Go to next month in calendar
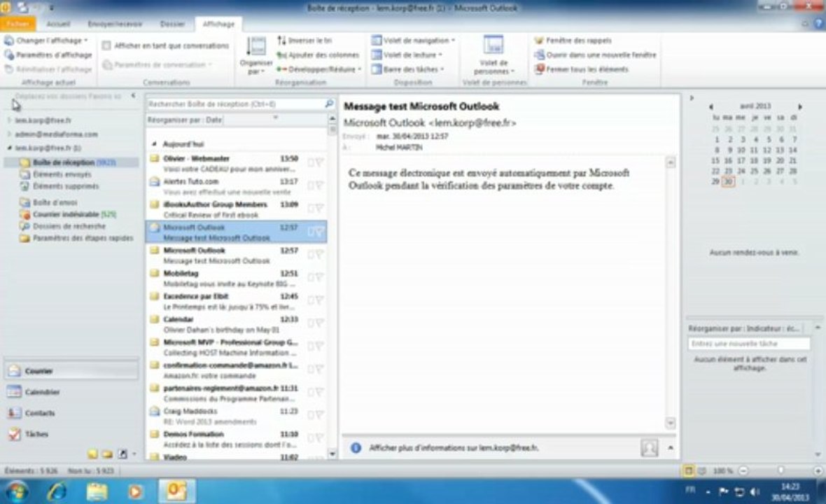Viewport: 826px width, 504px height. click(x=799, y=106)
